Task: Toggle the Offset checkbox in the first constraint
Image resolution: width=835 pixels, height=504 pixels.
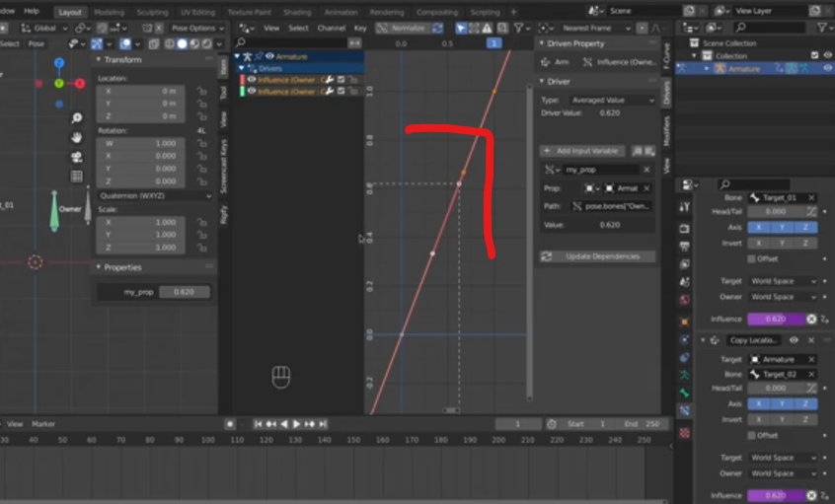Action: point(751,259)
